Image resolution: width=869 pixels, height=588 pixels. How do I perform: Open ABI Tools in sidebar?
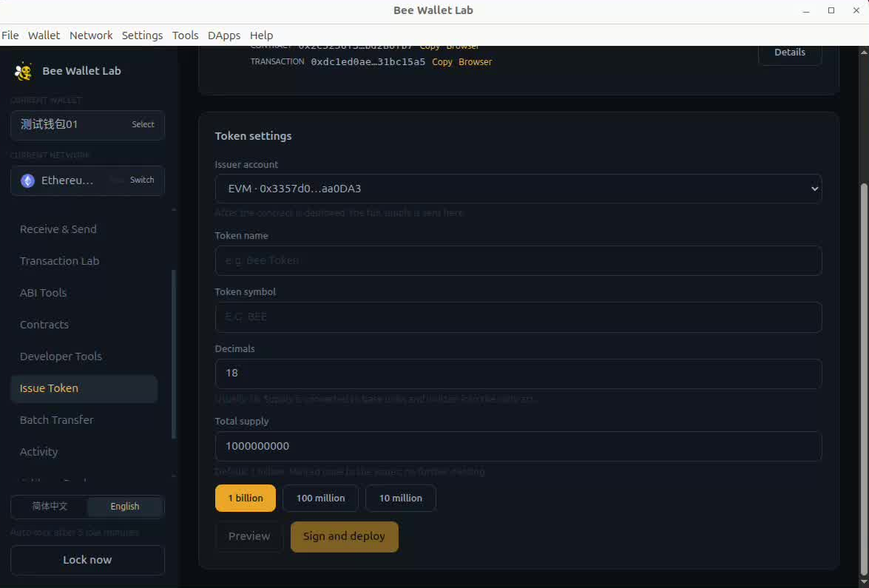[x=84, y=293]
